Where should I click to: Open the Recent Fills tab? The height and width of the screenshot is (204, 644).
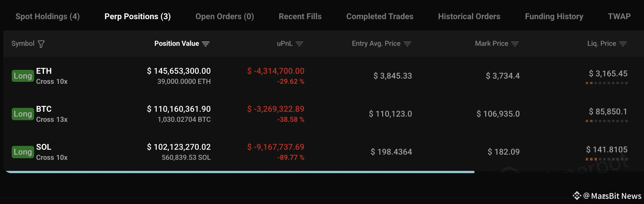pyautogui.click(x=300, y=17)
